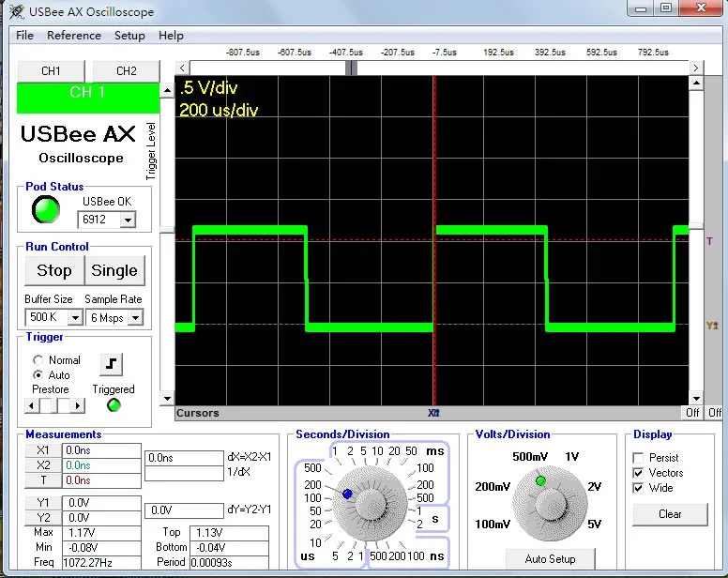Click the USBee application title bar icon
728x578 pixels.
[17, 11]
